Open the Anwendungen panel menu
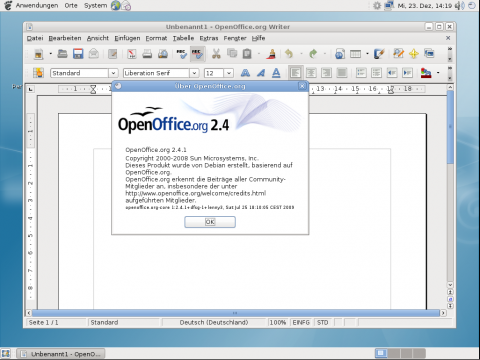480x360 pixels. coord(37,6)
